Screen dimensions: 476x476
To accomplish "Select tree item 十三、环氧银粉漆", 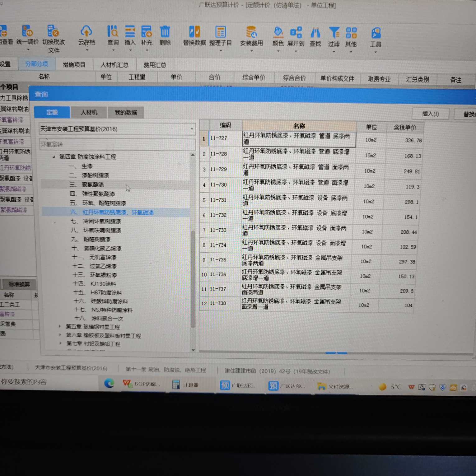I will 95,275.
